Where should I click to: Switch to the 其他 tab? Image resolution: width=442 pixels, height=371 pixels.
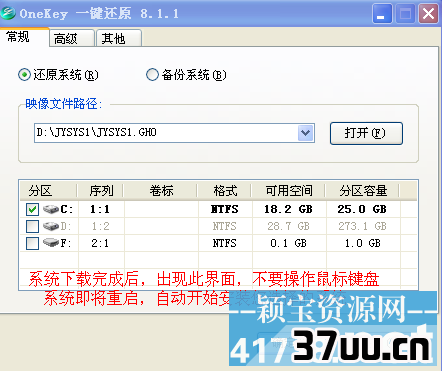119,39
